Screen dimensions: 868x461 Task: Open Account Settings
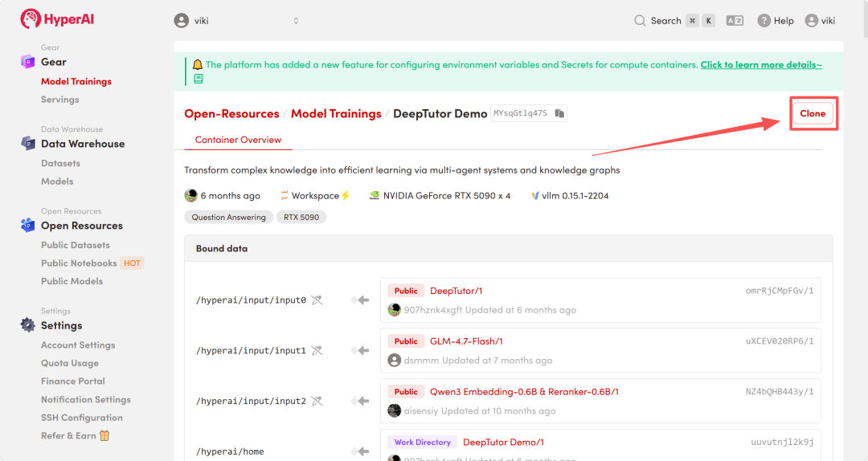[78, 345]
